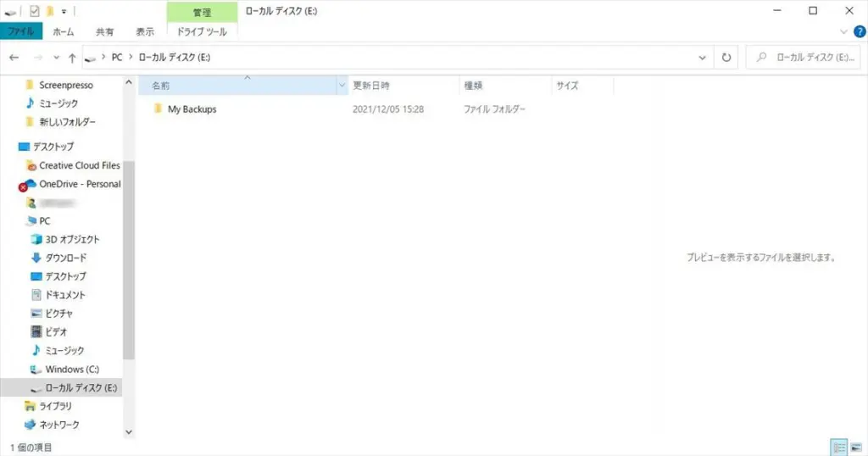Switch to details view in status bar

pyautogui.click(x=838, y=447)
